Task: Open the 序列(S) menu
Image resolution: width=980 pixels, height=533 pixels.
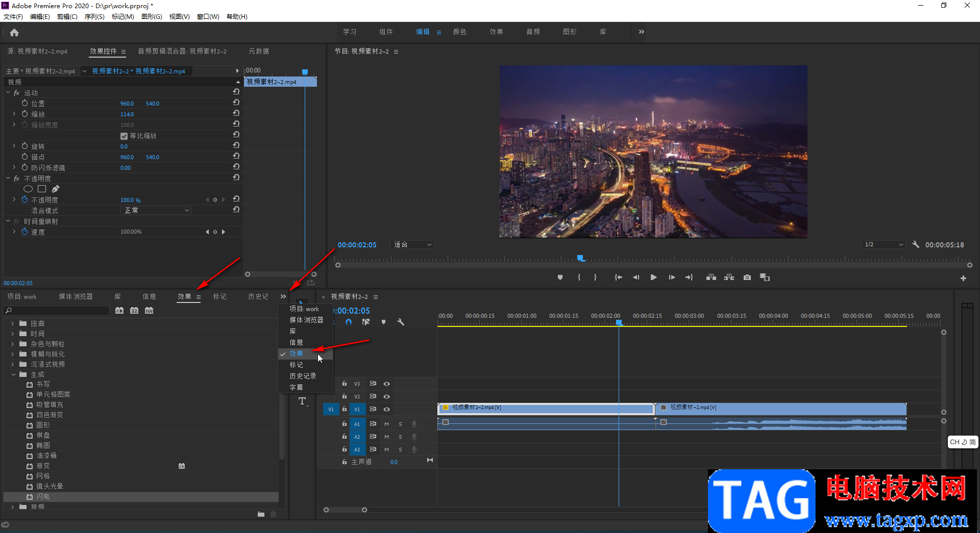Action: 94,17
